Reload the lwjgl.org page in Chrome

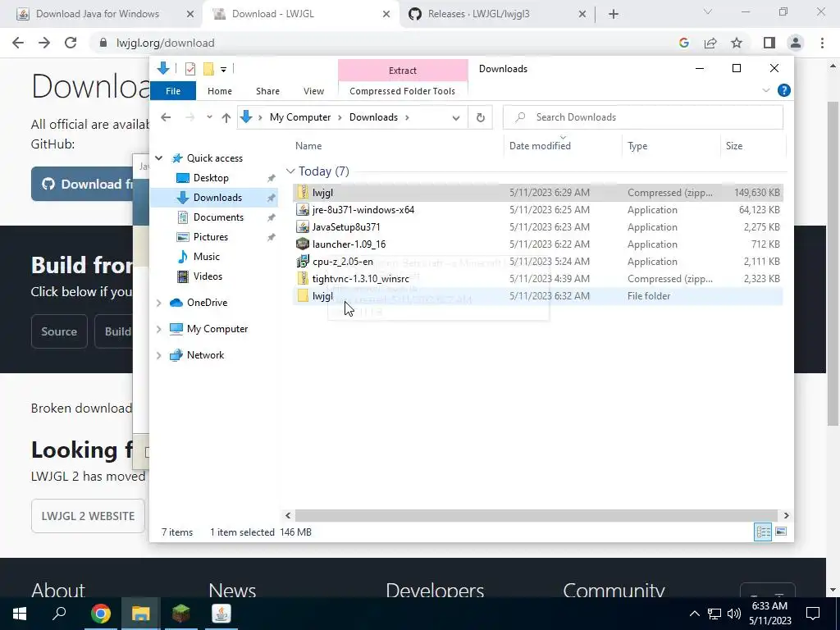pyautogui.click(x=71, y=43)
